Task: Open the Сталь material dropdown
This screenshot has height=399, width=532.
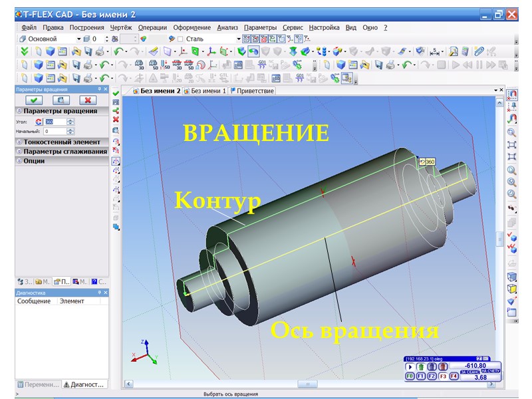Action: tap(239, 39)
